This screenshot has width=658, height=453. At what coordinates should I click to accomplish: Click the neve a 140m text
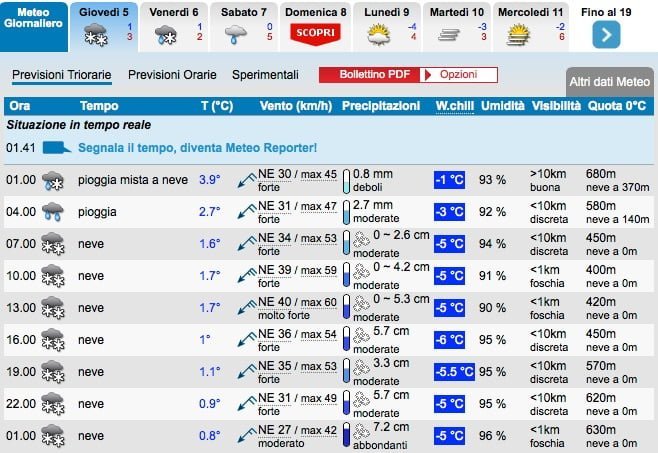pyautogui.click(x=617, y=219)
